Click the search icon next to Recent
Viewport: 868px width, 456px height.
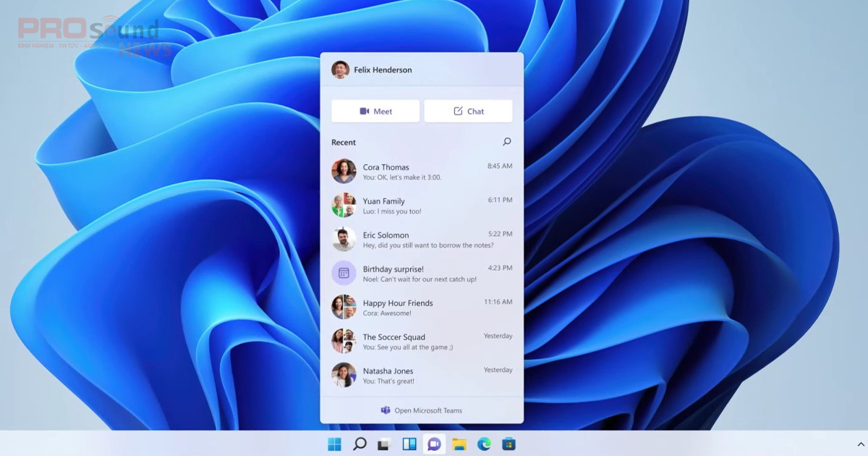(506, 142)
